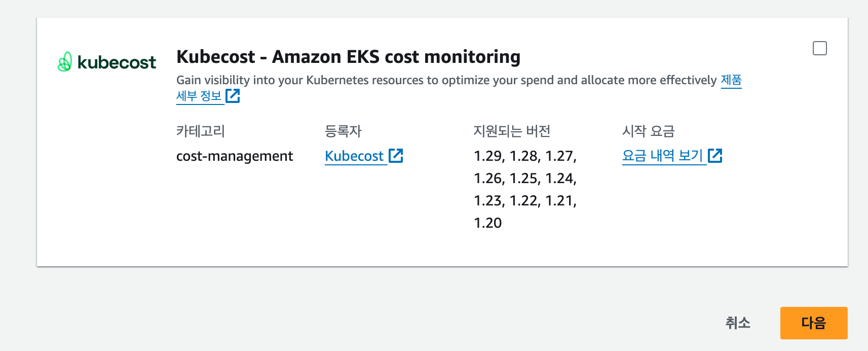868x351 pixels.
Task: Click the Gain visibility description text
Action: click(x=446, y=80)
